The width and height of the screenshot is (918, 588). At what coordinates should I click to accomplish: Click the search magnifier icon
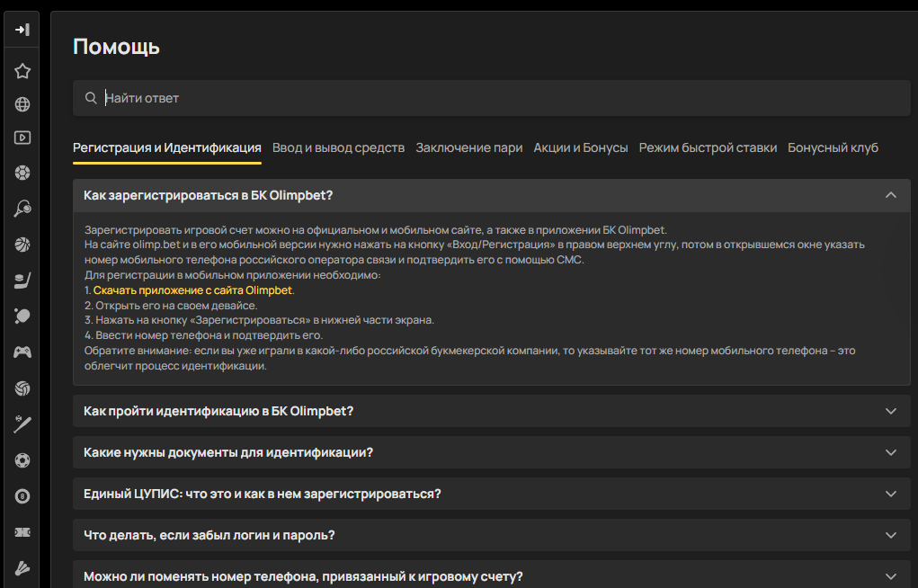[x=91, y=98]
